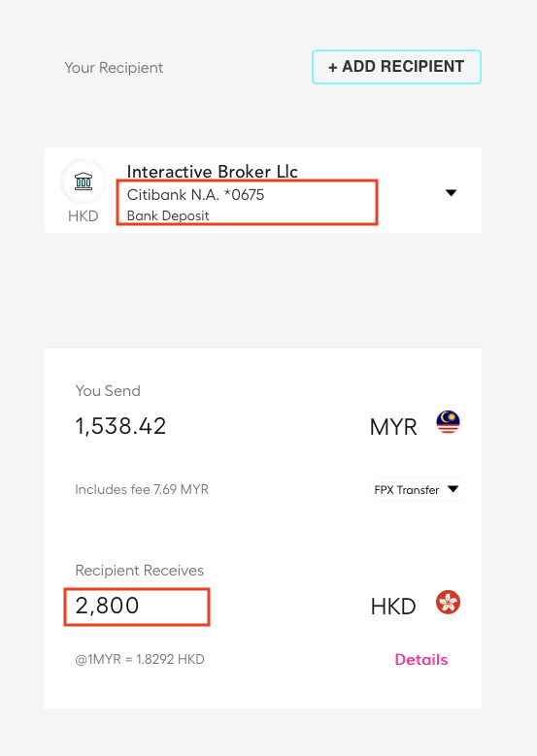537x756 pixels.
Task: Select the Interactive Broker Llc recipient name
Action: tap(213, 172)
